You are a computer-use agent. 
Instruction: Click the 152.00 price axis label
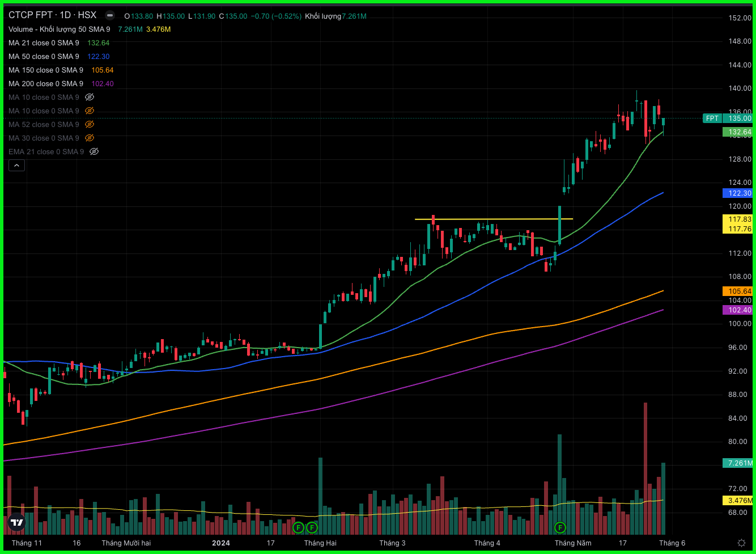pos(740,18)
